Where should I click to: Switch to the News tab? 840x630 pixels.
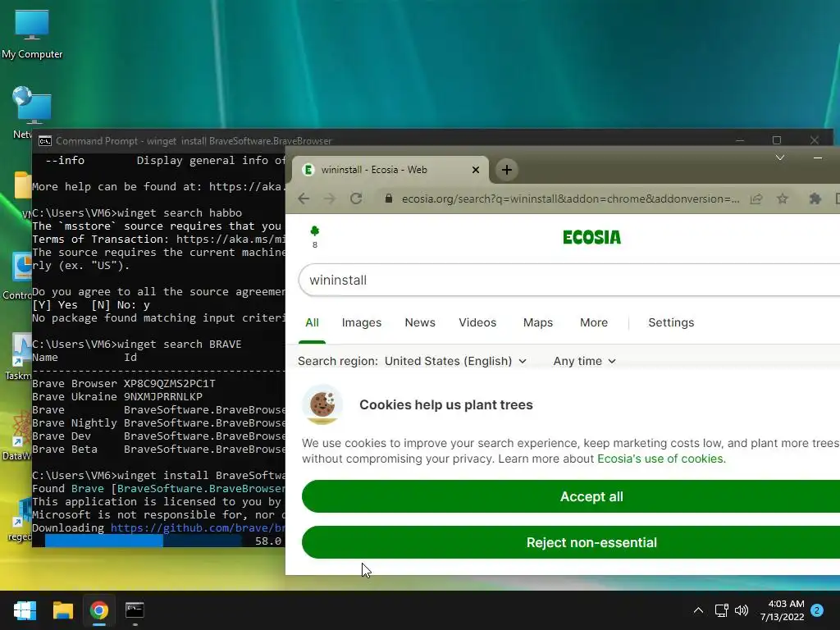pos(420,322)
